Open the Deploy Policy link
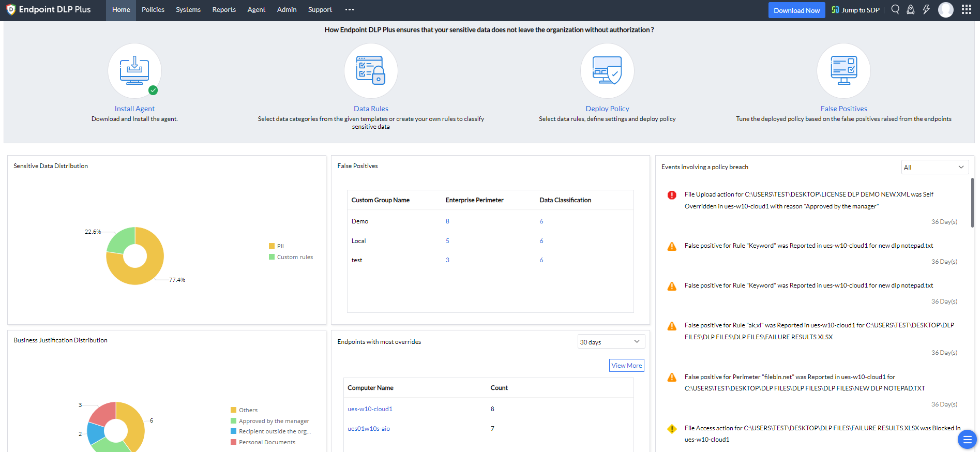 (607, 109)
